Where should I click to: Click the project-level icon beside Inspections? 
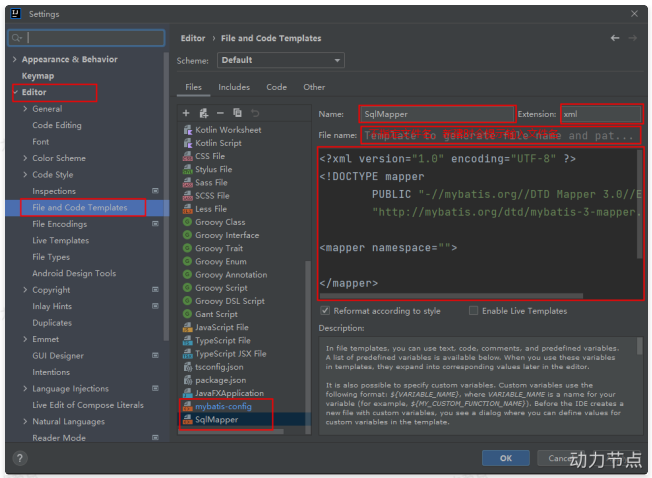(x=155, y=191)
